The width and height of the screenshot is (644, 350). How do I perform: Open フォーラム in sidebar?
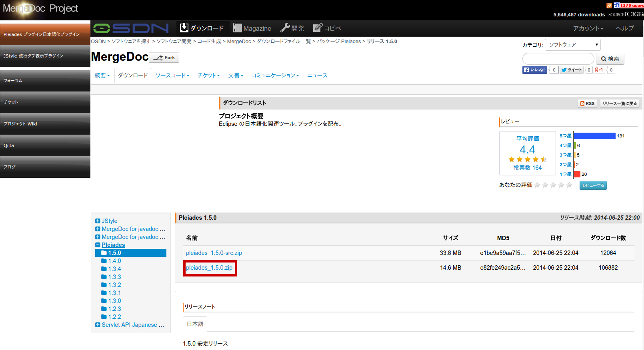click(x=45, y=81)
